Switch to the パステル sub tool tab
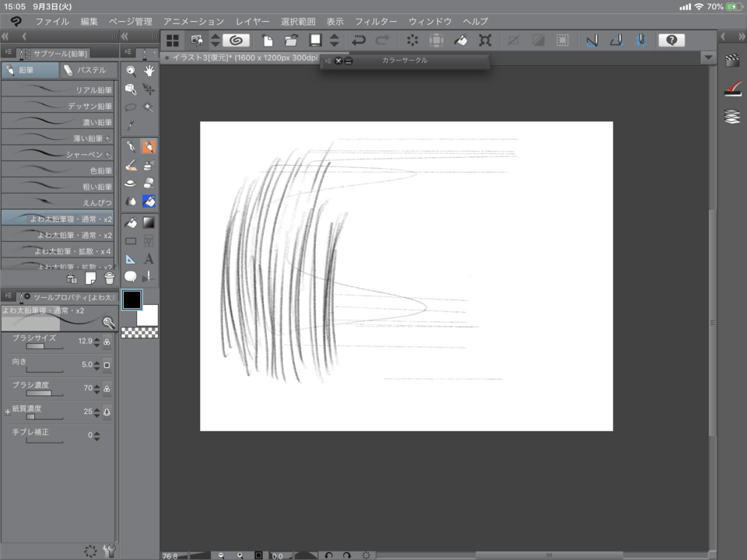Image resolution: width=747 pixels, height=560 pixels. (87, 71)
